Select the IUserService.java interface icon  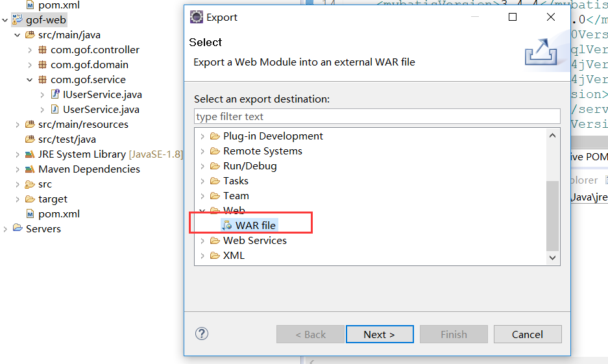pos(55,94)
